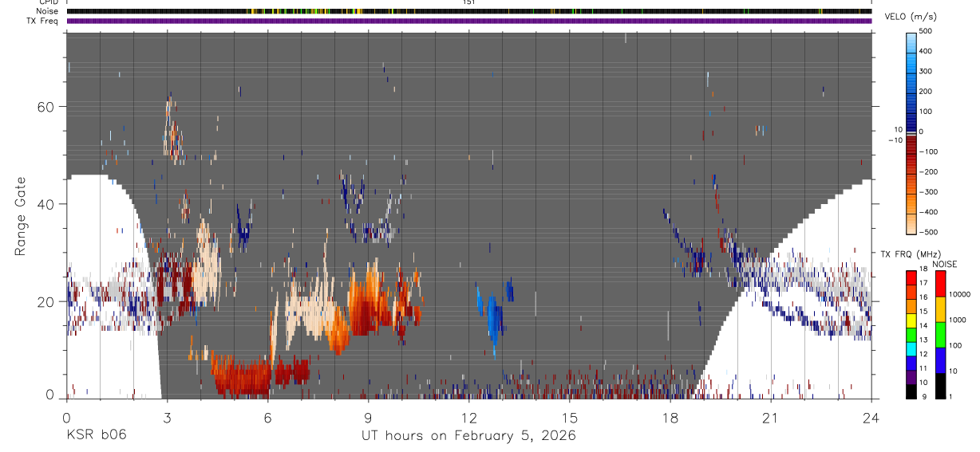This screenshot has height=452, width=980.
Task: Click the green segment of TX FRQ bar
Action: click(x=911, y=335)
